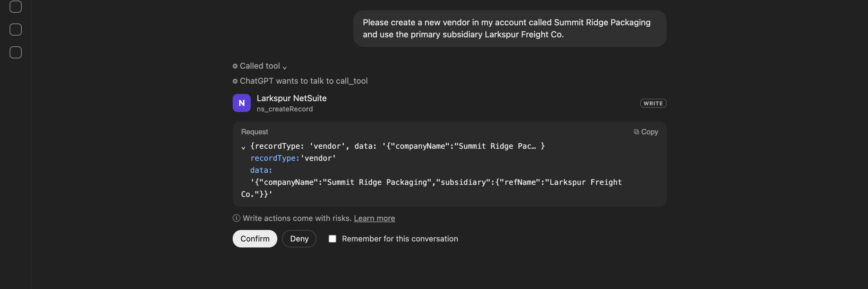Image resolution: width=868 pixels, height=289 pixels.
Task: Click the recordType key in request
Action: click(x=275, y=158)
